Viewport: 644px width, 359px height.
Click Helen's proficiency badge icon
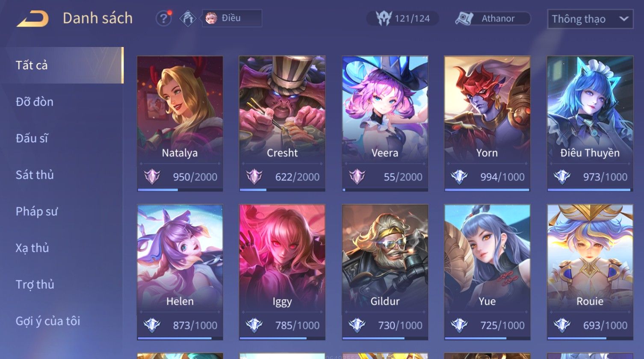click(152, 325)
